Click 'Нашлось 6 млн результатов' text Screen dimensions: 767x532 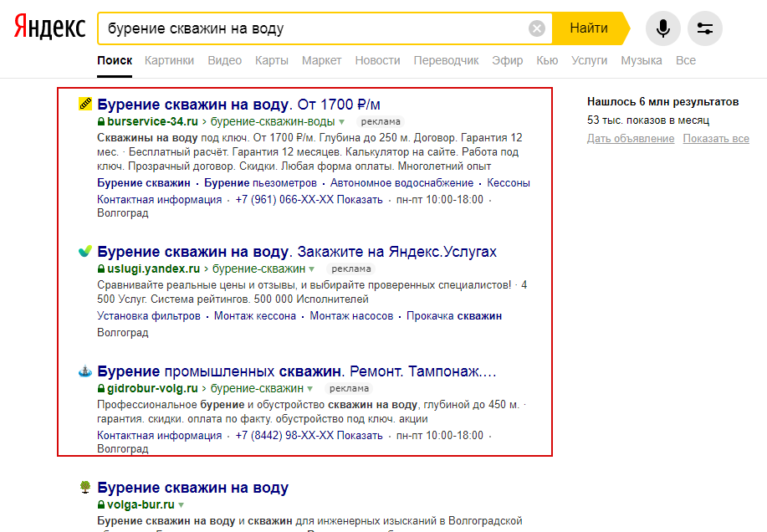[x=662, y=102]
